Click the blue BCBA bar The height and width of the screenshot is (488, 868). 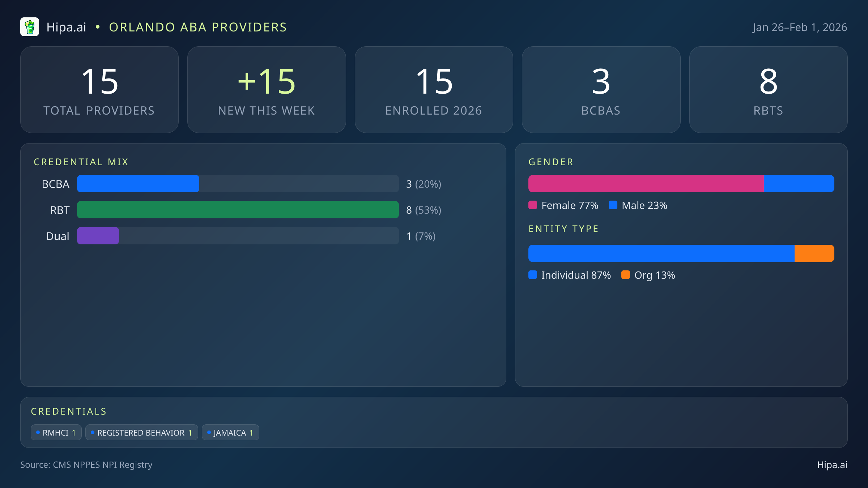coord(138,184)
